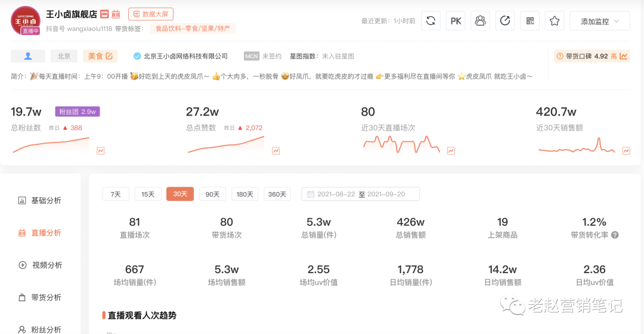
Task: Select the 90天 time range
Action: tap(212, 194)
